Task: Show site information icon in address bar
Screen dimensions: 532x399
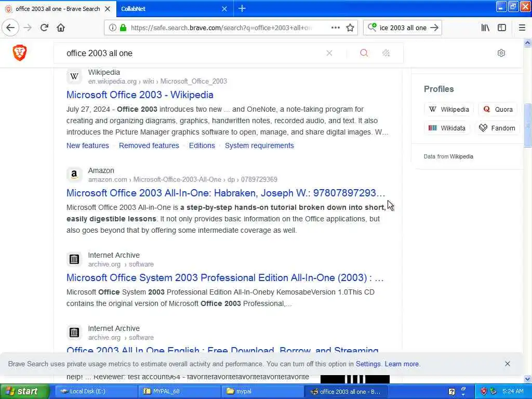Action: tap(112, 28)
